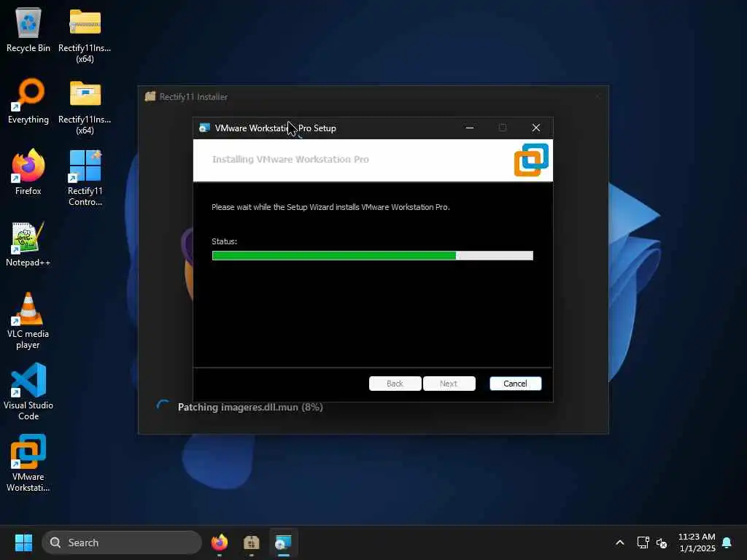The image size is (747, 560).
Task: Switch to VMware setup taskbar icon
Action: (x=283, y=542)
